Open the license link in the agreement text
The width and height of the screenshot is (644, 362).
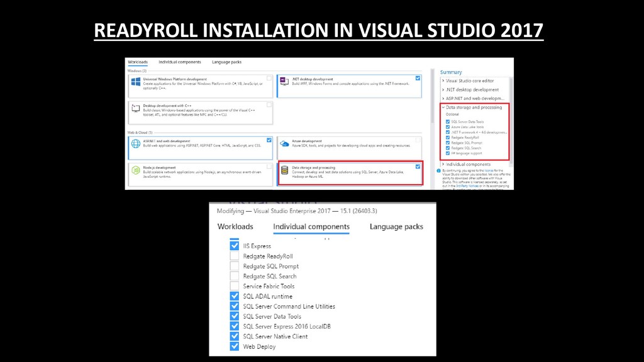[489, 171]
